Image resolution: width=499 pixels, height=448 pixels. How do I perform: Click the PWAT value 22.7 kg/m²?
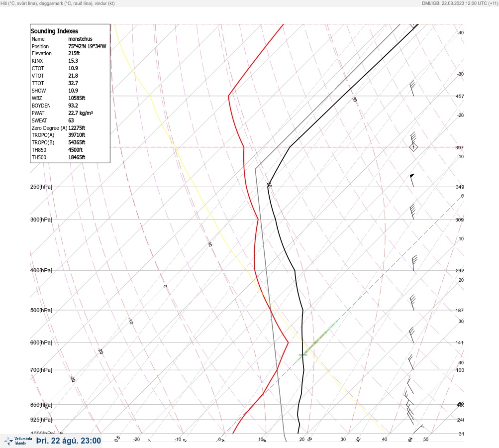[81, 113]
